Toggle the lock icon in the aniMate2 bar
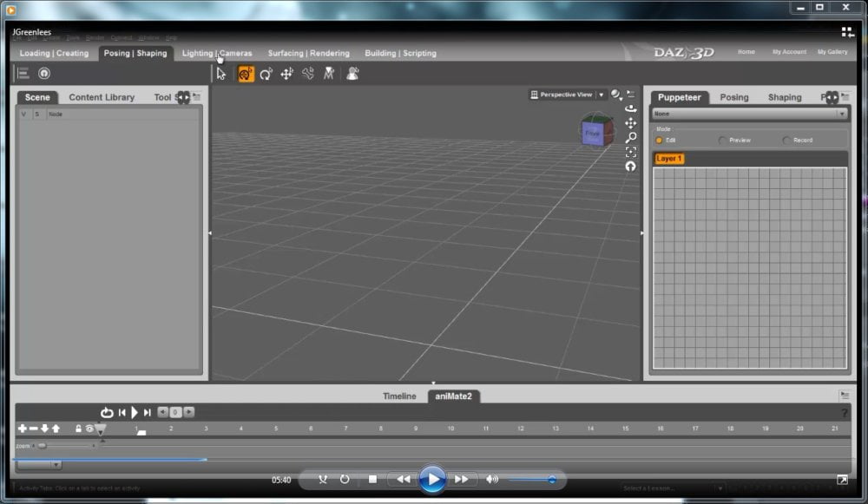This screenshot has width=868, height=504. (x=78, y=428)
